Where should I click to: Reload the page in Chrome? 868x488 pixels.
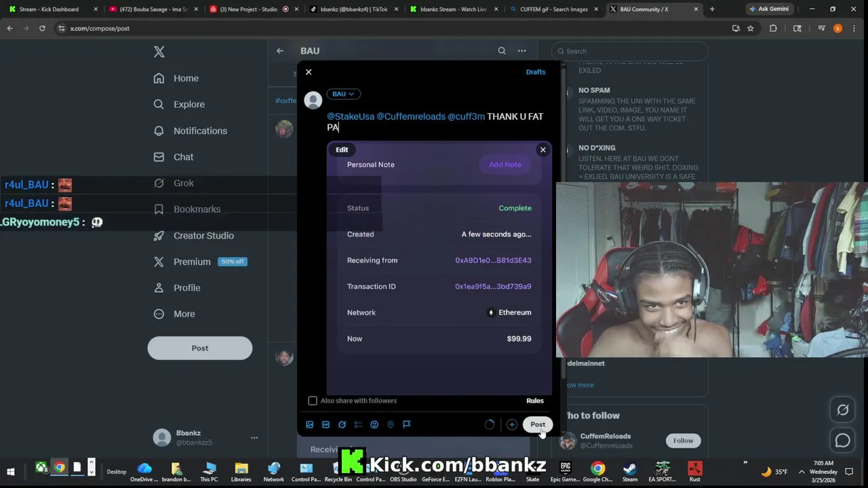[42, 28]
